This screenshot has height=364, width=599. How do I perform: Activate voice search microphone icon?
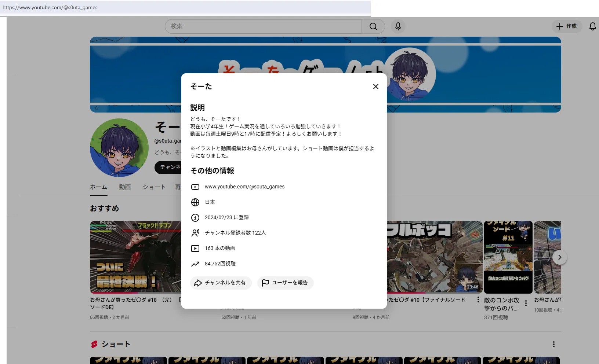coord(398,26)
